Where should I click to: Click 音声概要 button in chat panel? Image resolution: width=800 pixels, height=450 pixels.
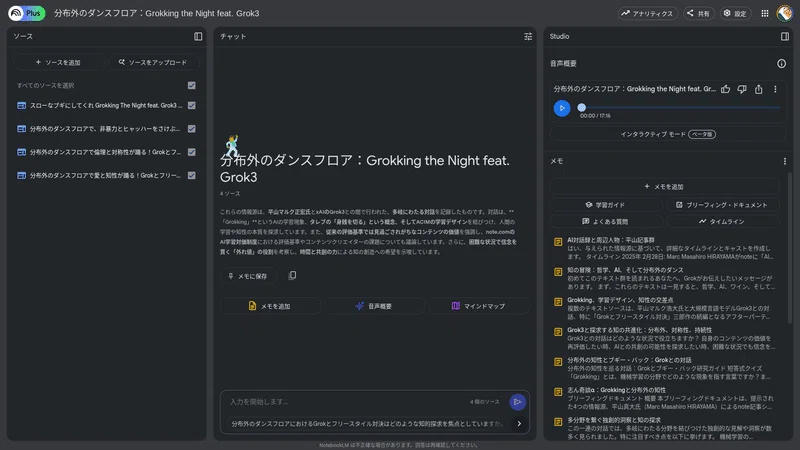pyautogui.click(x=374, y=306)
